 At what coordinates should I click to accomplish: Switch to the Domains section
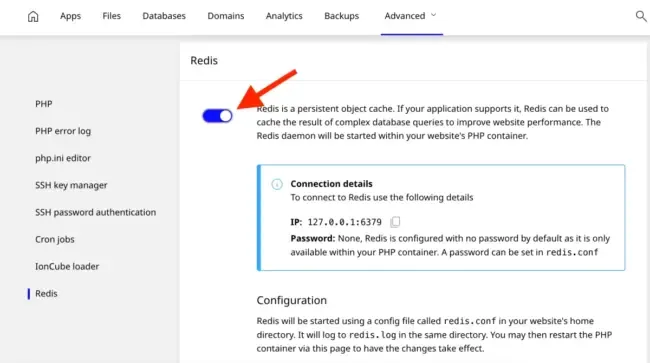point(226,16)
